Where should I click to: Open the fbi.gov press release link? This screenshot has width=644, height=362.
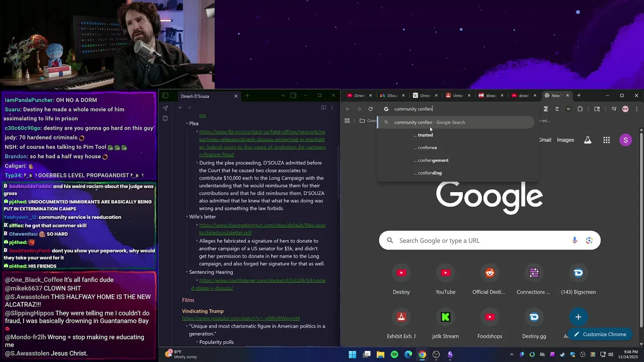(262, 143)
